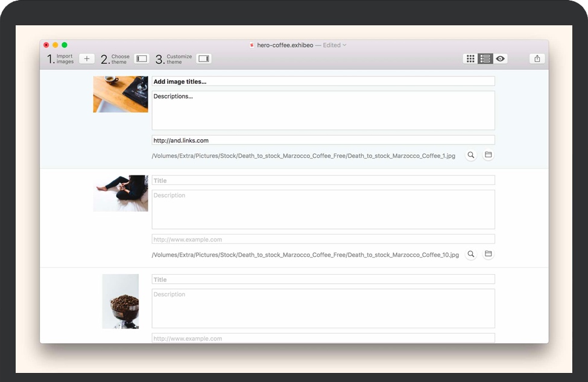This screenshot has width=588, height=382.
Task: Preview Marzocco_Coffee_1.jpg with magnifier icon
Action: click(x=471, y=155)
